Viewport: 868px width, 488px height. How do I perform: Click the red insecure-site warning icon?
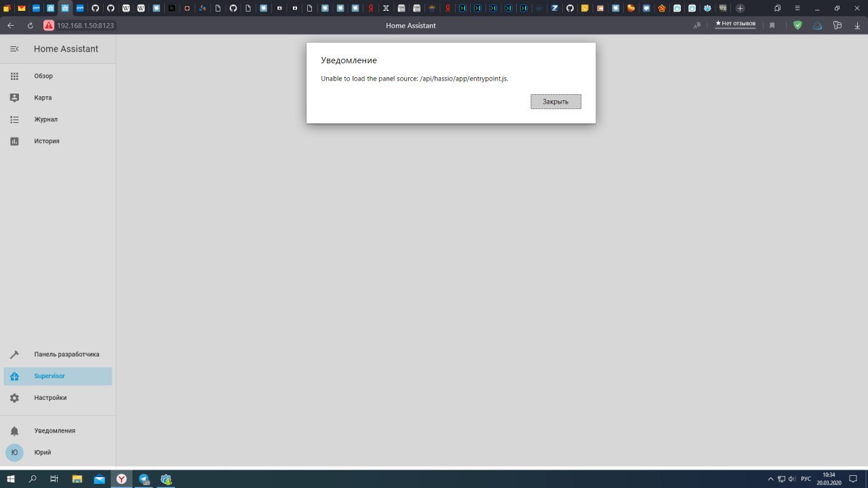click(x=49, y=25)
